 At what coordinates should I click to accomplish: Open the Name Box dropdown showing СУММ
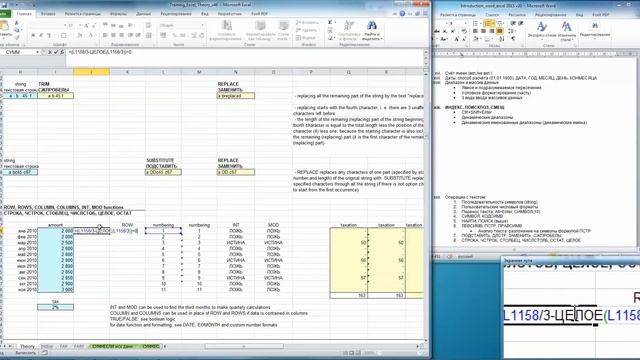pyautogui.click(x=38, y=52)
